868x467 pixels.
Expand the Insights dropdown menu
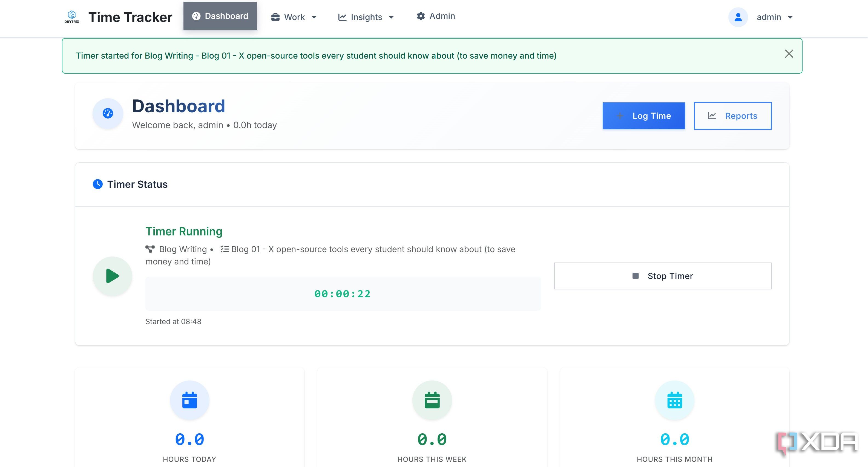click(366, 17)
